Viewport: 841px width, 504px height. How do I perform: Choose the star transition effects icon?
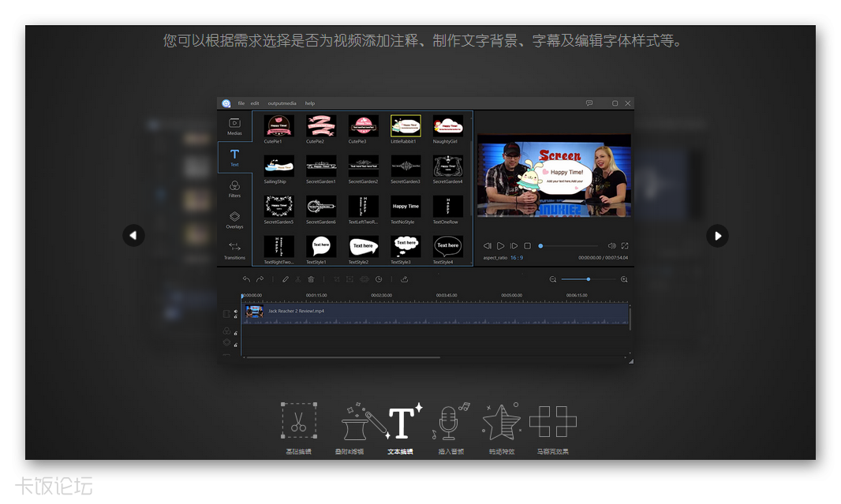coord(501,422)
